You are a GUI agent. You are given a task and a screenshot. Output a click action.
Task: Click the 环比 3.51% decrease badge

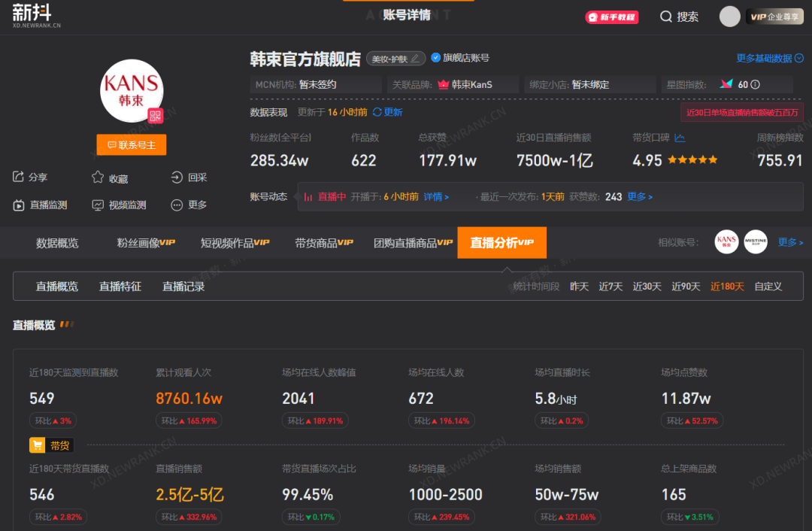pos(689,517)
